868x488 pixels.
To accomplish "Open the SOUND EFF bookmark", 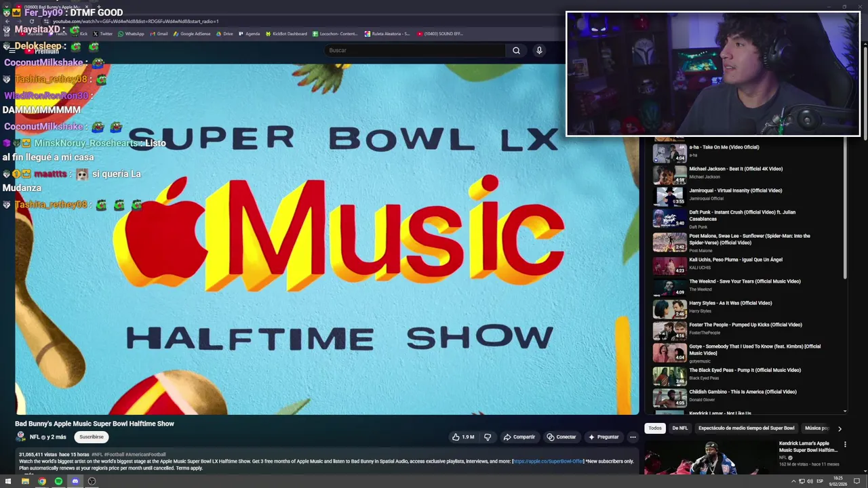I will (440, 33).
